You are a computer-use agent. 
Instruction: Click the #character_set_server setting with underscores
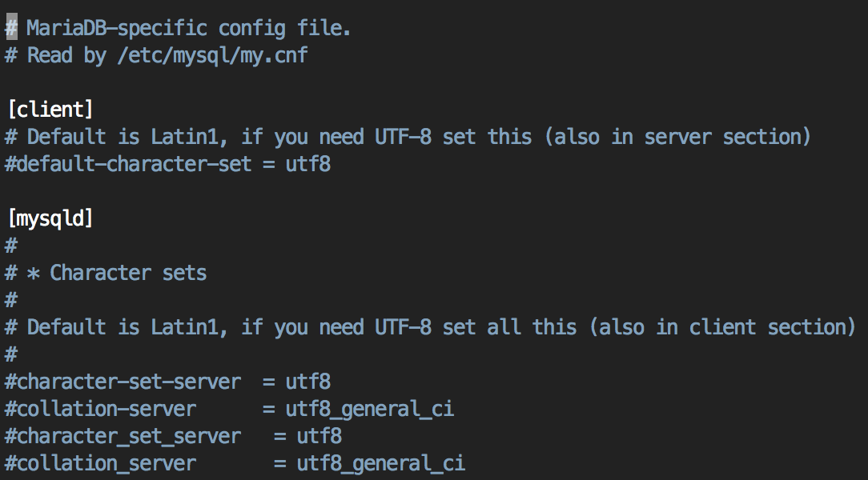click(123, 436)
